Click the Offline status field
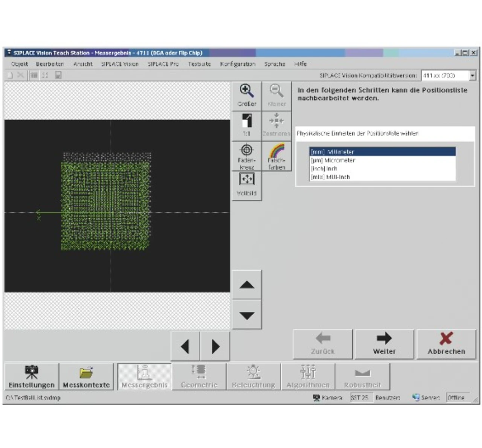The image size is (482, 448). (x=459, y=398)
